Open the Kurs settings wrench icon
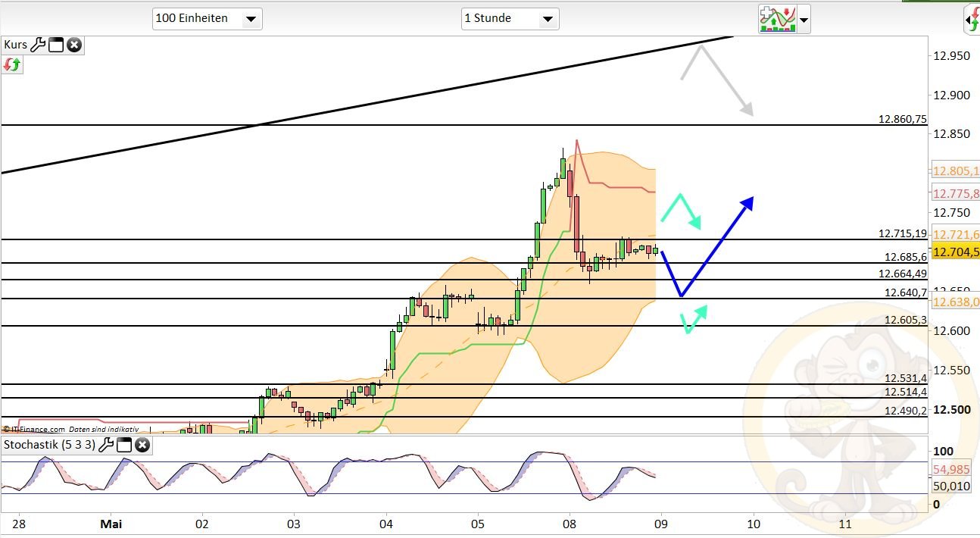The image size is (980, 538). 39,45
